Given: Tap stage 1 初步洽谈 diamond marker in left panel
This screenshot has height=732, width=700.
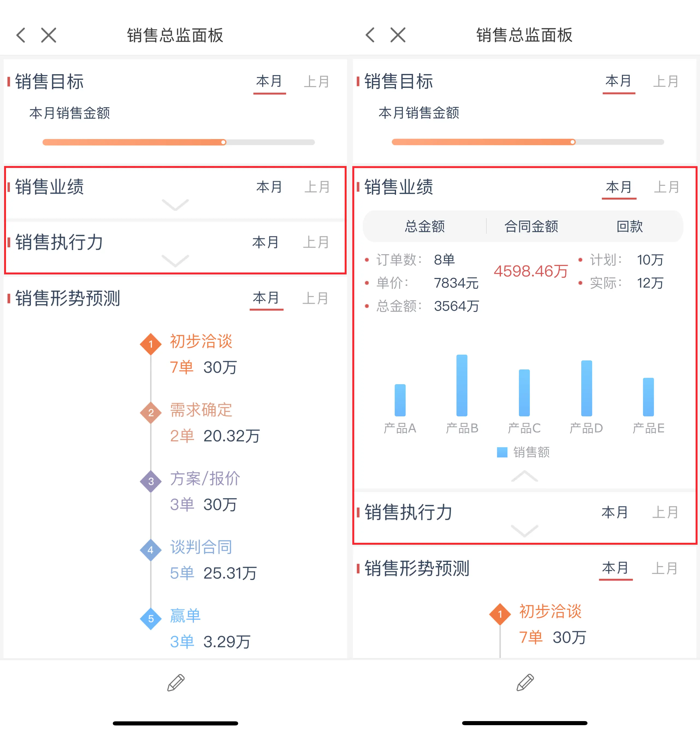Looking at the screenshot, I should coord(151,344).
